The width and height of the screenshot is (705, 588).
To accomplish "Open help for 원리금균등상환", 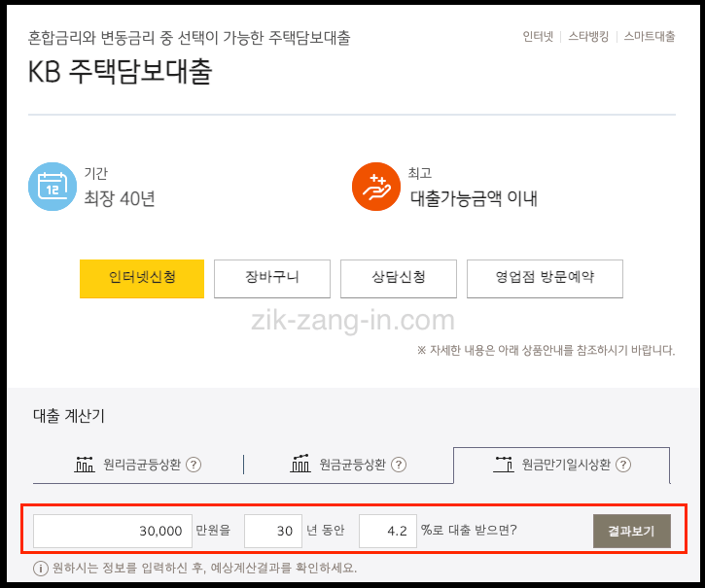I will (194, 465).
